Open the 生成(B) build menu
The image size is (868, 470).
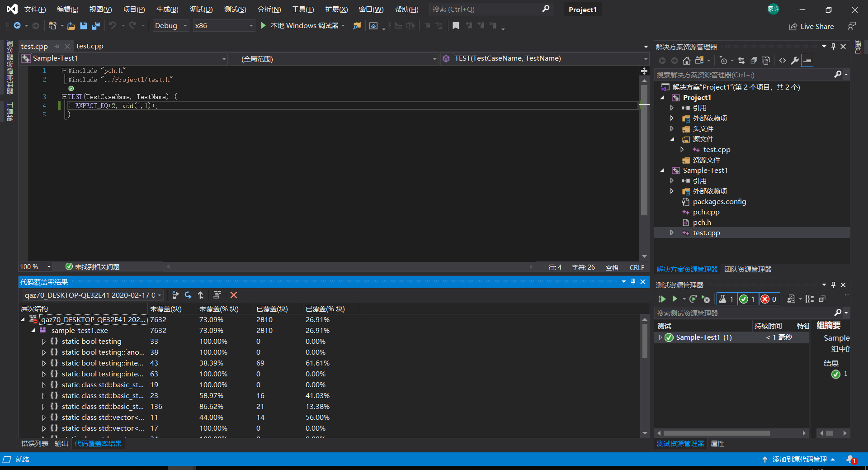point(167,9)
